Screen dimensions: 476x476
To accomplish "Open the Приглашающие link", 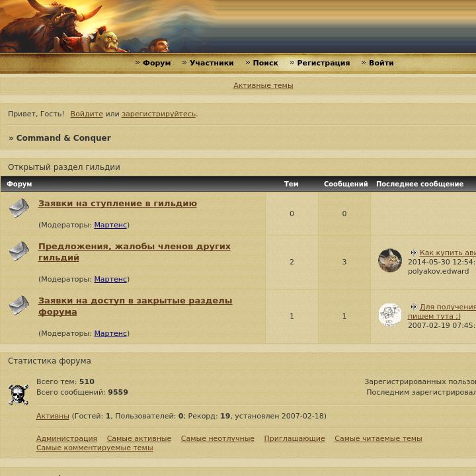I will click(294, 438).
